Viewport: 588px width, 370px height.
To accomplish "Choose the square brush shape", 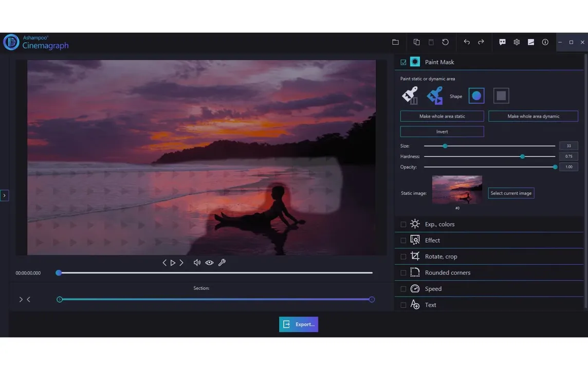I will (x=501, y=96).
